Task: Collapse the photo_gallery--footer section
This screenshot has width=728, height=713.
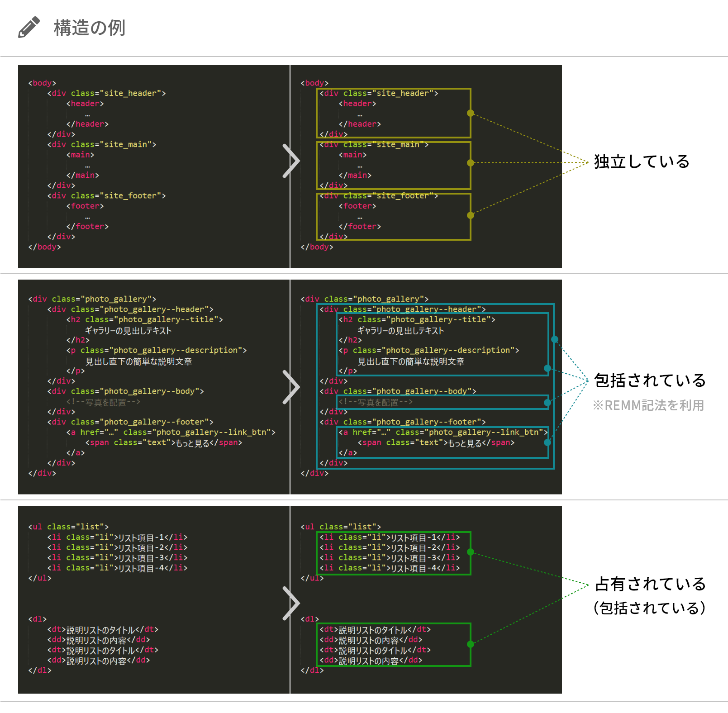Action: [x=130, y=422]
